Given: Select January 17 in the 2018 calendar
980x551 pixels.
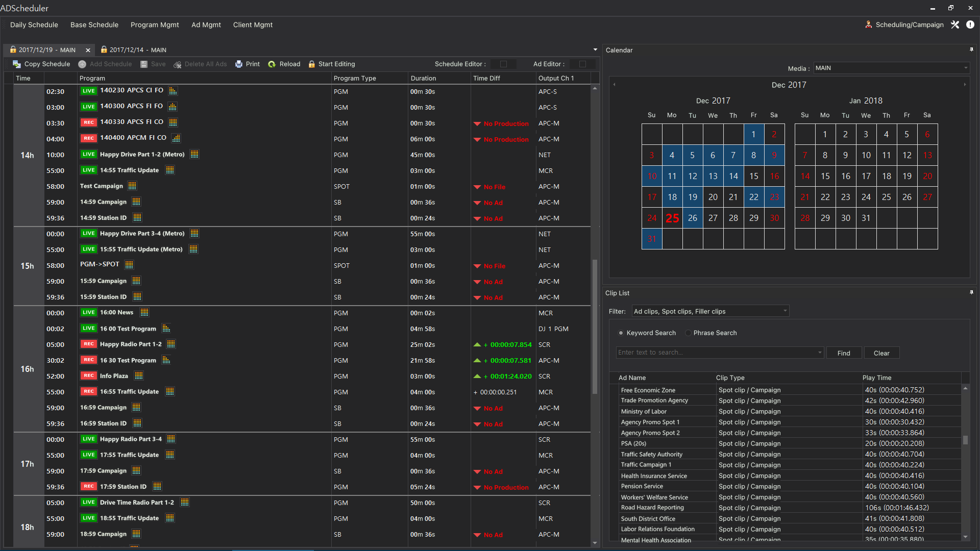Looking at the screenshot, I should [x=866, y=176].
